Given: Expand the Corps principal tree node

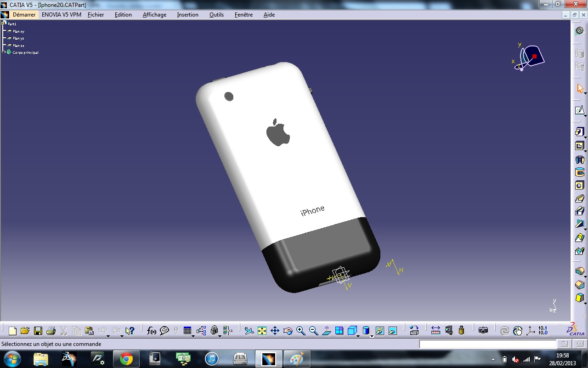Looking at the screenshot, I should (x=3, y=52).
